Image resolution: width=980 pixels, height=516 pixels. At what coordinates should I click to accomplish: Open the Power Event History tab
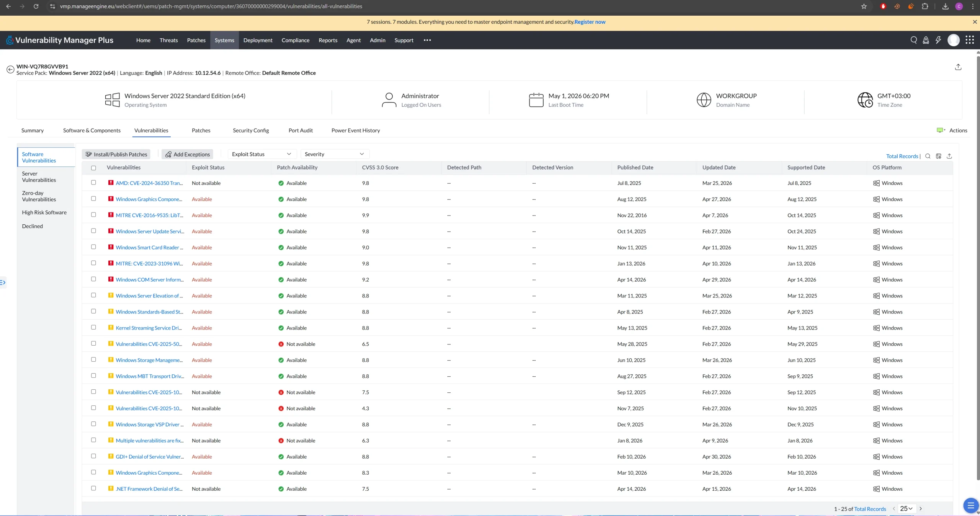[x=356, y=130]
